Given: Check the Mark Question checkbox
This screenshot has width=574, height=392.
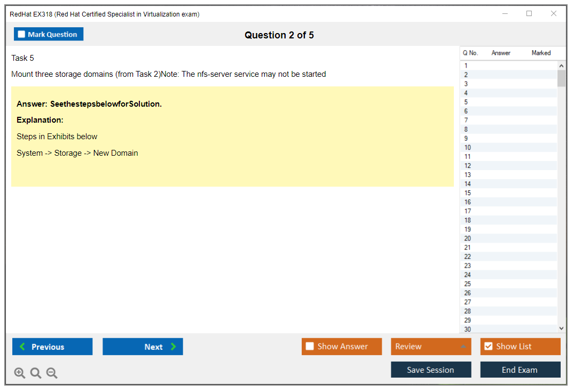Looking at the screenshot, I should click(22, 35).
